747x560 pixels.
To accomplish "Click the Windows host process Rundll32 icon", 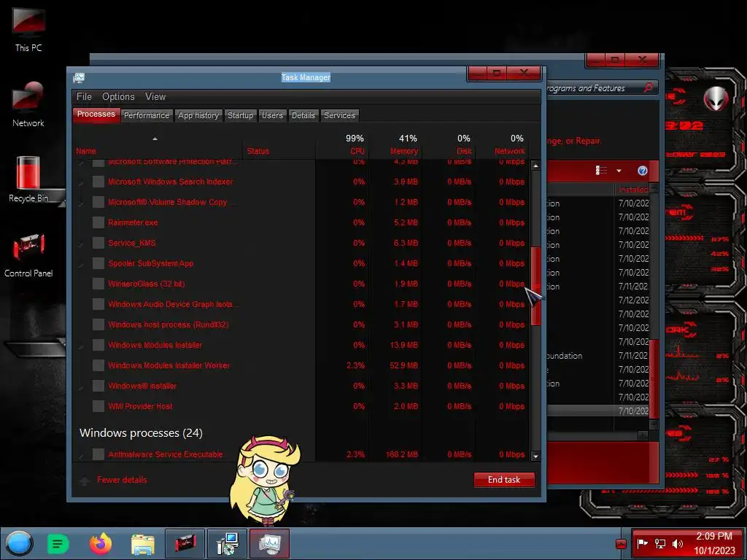I will pyautogui.click(x=98, y=324).
